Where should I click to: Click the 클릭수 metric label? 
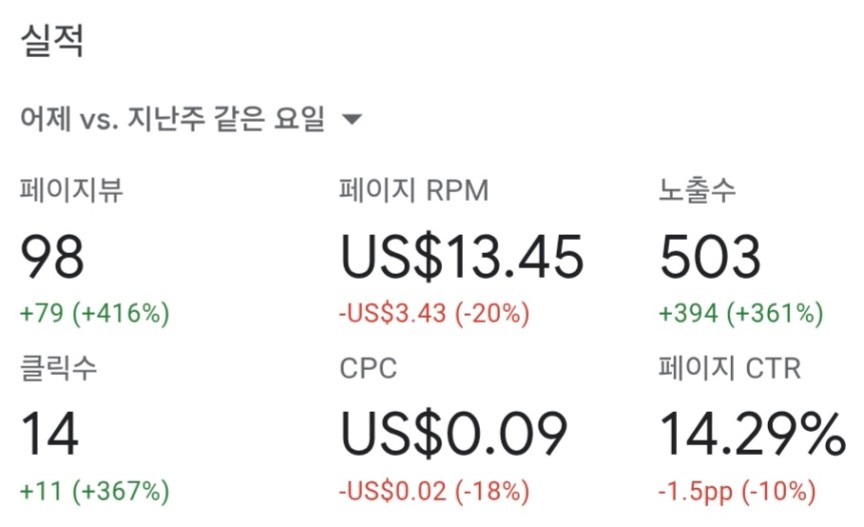(x=58, y=368)
